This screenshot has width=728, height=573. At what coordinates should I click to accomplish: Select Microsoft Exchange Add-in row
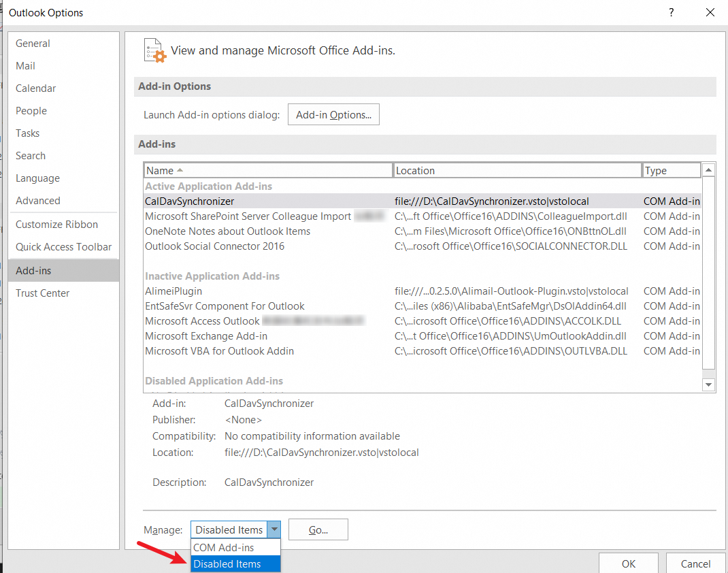click(x=423, y=336)
